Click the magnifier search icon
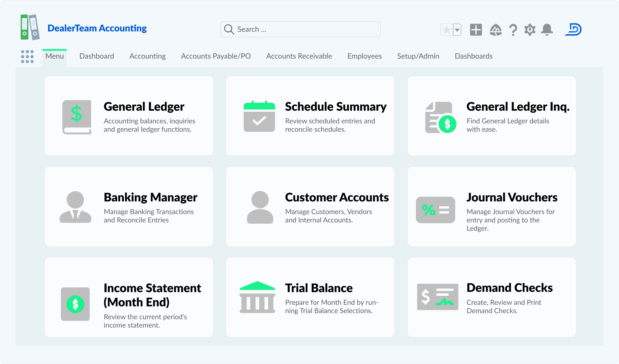This screenshot has height=364, width=619. coord(229,29)
